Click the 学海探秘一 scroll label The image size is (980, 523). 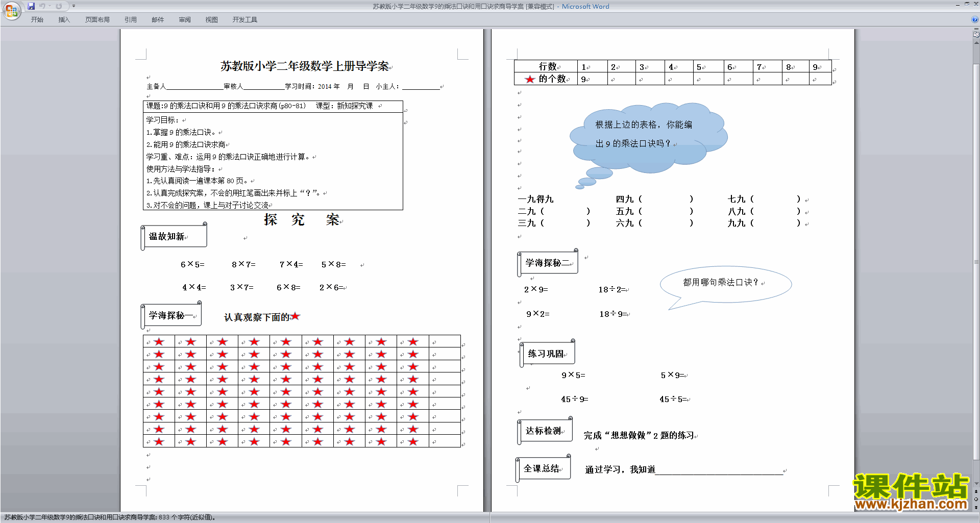pyautogui.click(x=171, y=315)
